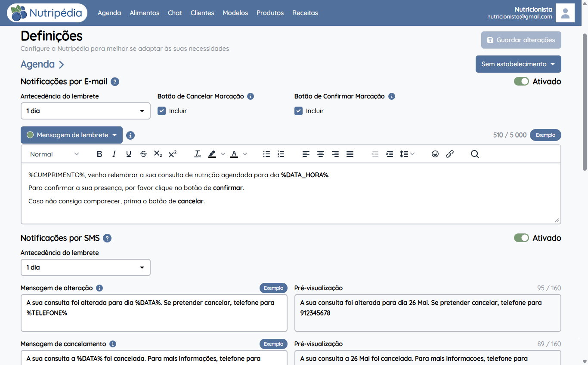Image resolution: width=588 pixels, height=365 pixels.
Task: Open help for Notificações por E-mail
Action: (x=115, y=82)
